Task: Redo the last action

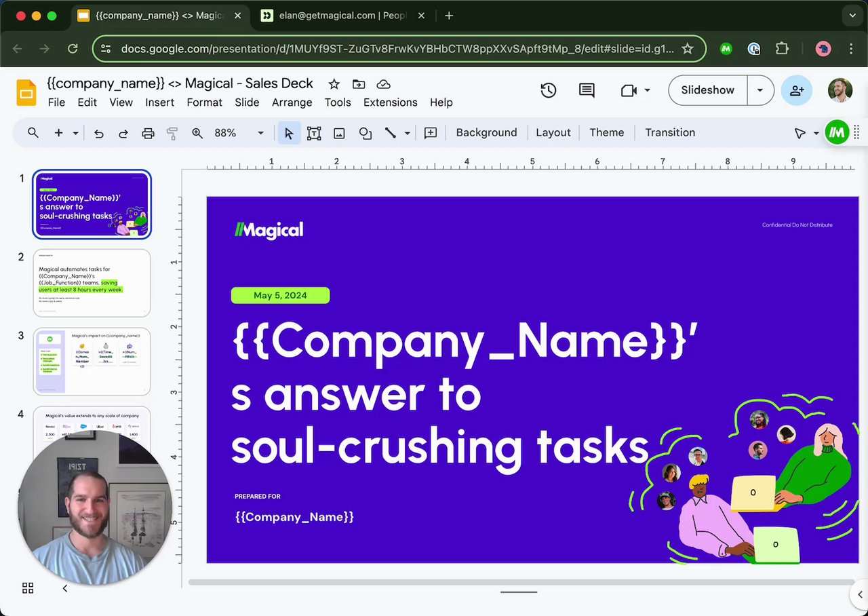Action: click(123, 133)
